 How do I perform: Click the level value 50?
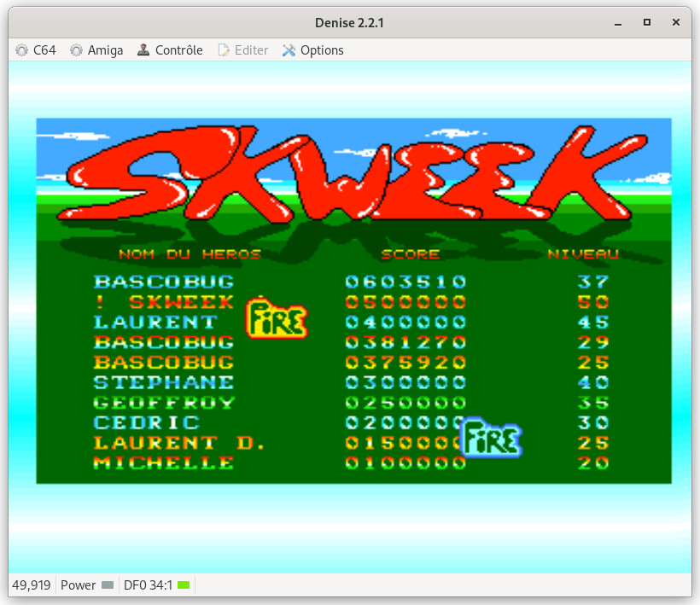(593, 302)
